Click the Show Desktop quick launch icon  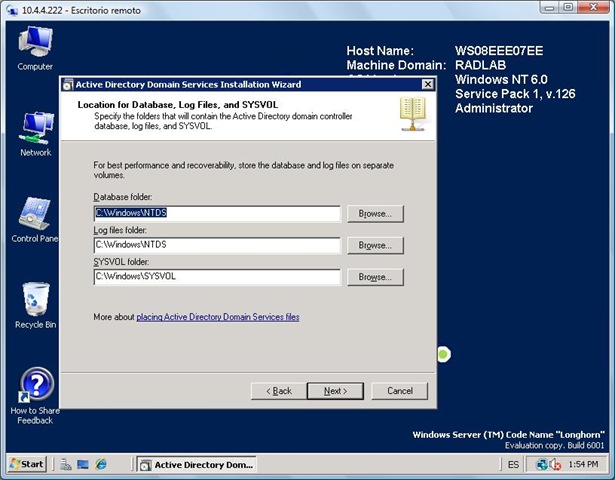[x=83, y=465]
